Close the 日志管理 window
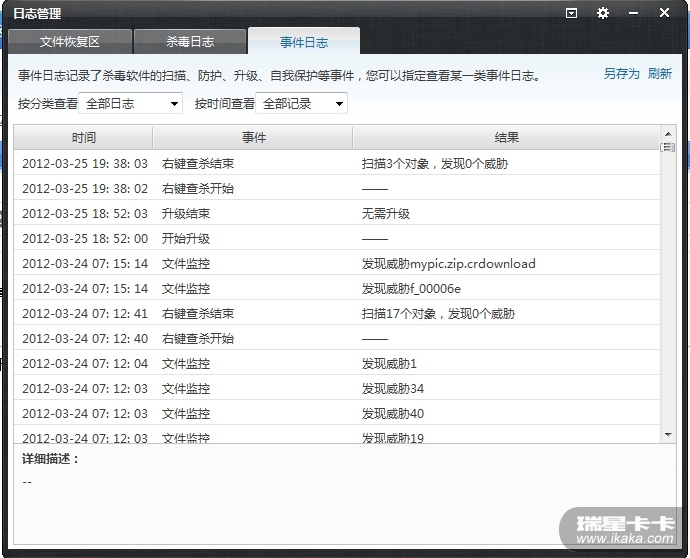 [664, 13]
